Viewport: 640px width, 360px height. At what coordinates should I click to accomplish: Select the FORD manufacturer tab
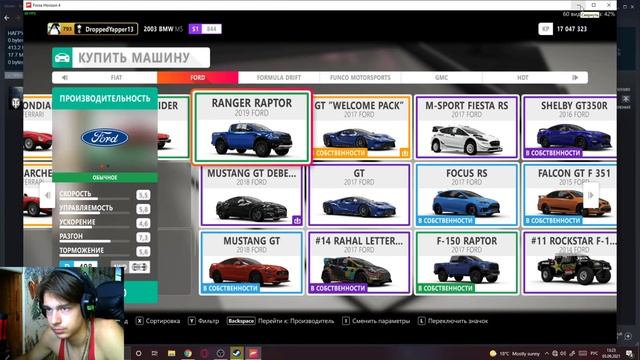198,78
